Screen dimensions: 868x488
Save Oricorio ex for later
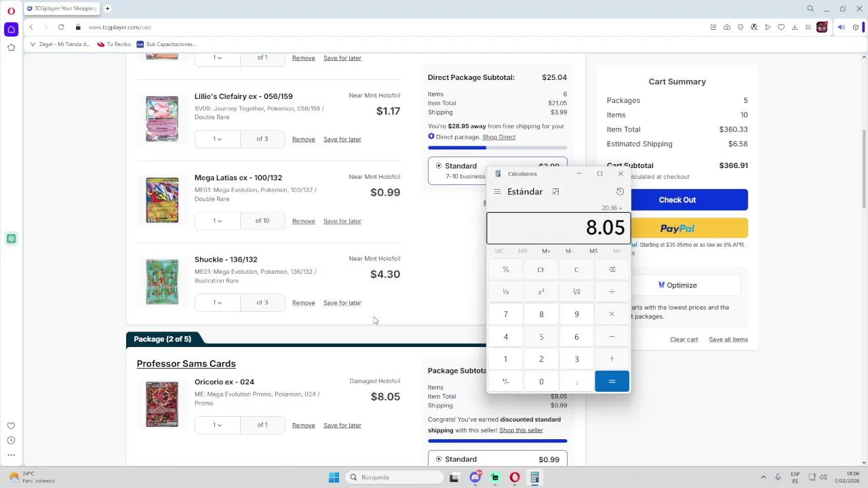point(342,425)
